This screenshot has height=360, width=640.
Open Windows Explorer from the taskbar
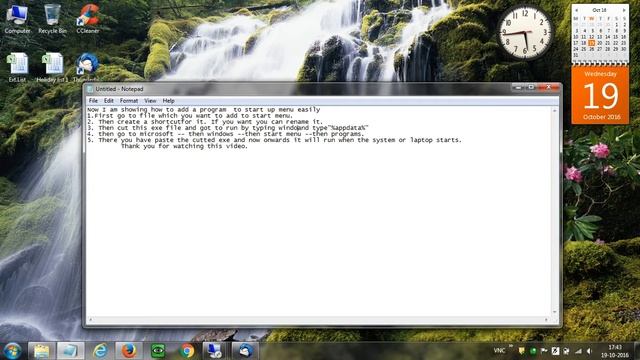(42, 351)
